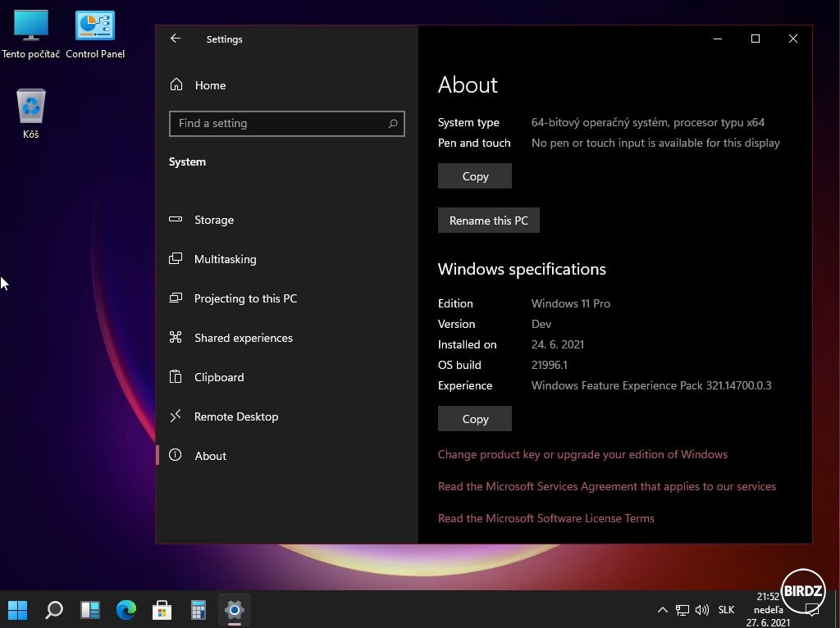Open the Home icon in Settings sidebar

pos(176,84)
